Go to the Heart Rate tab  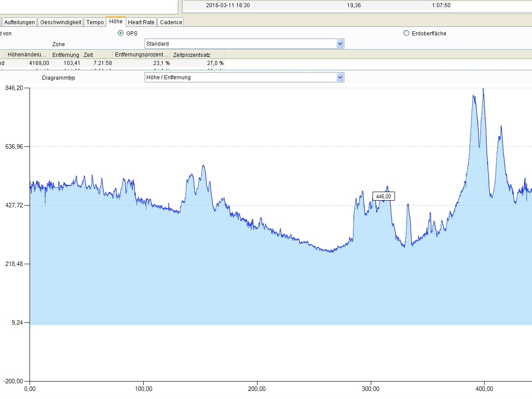point(141,22)
